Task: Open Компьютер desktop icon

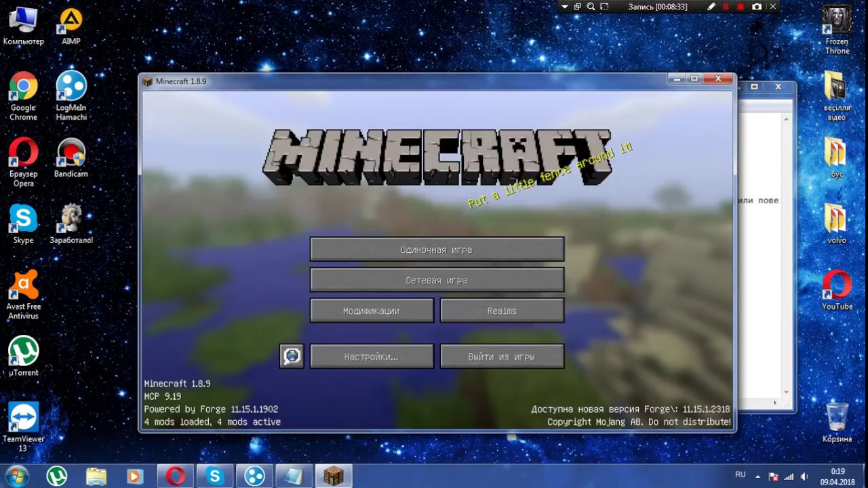Action: click(24, 26)
